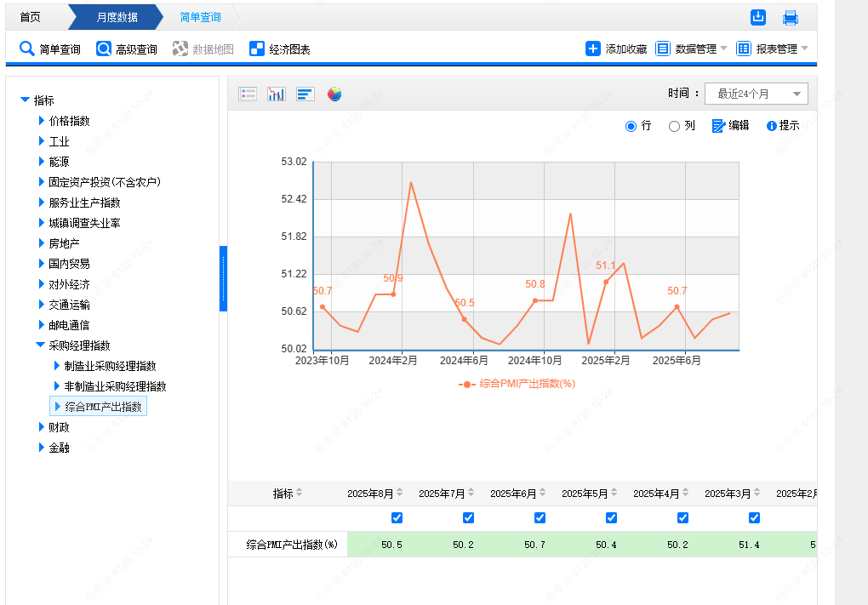Uncheck the 2025年5月 column checkbox
Image resolution: width=868 pixels, height=605 pixels.
611,517
